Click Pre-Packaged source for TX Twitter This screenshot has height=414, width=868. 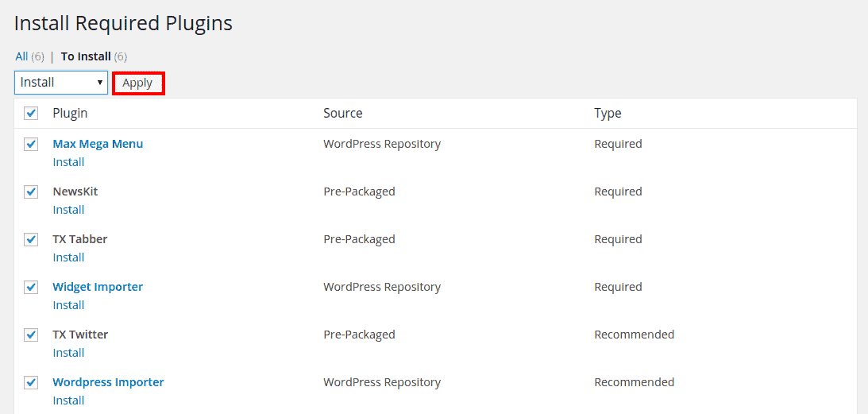[x=359, y=335]
